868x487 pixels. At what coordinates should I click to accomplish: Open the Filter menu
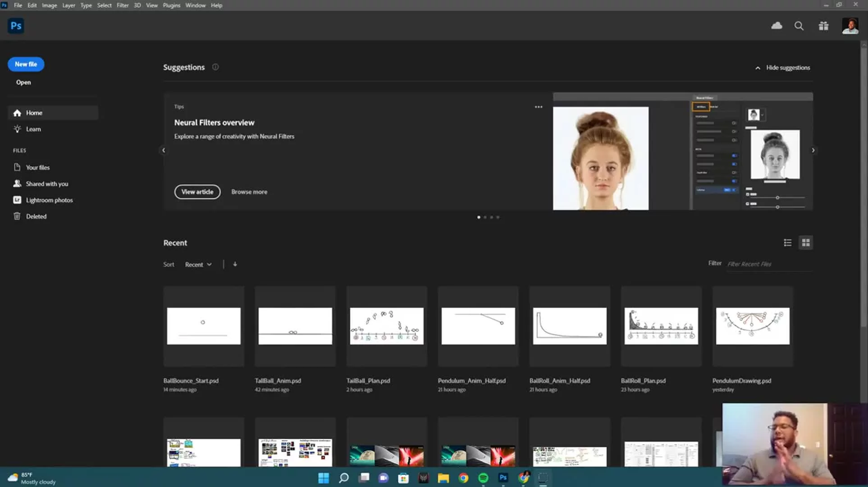coord(122,5)
